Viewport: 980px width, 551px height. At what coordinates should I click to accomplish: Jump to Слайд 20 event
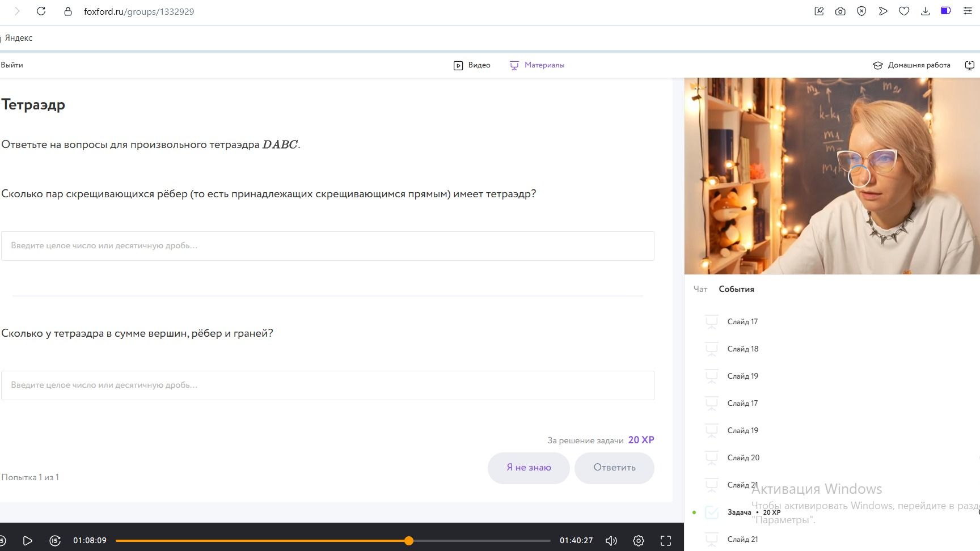744,457
